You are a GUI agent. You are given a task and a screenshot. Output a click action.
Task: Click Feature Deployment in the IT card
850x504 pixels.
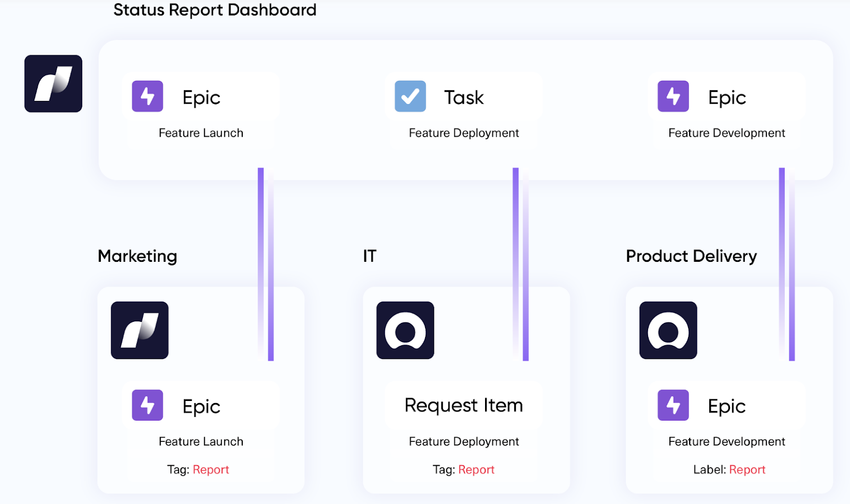coord(464,442)
